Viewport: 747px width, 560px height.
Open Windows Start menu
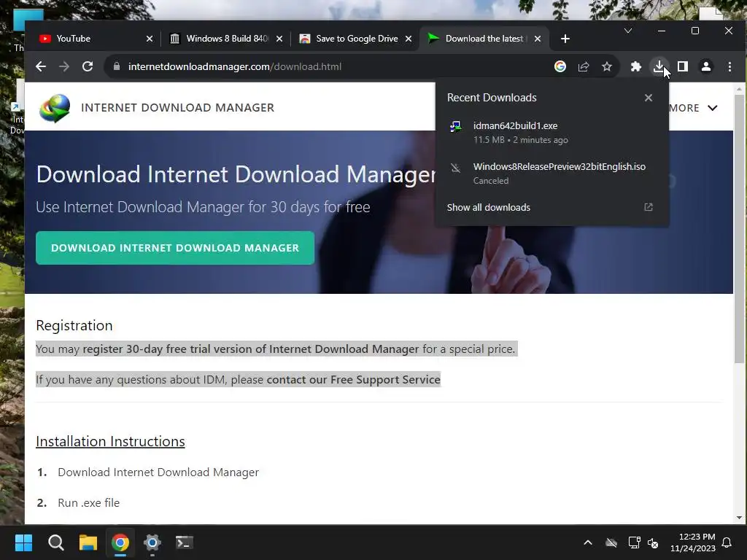coord(23,542)
